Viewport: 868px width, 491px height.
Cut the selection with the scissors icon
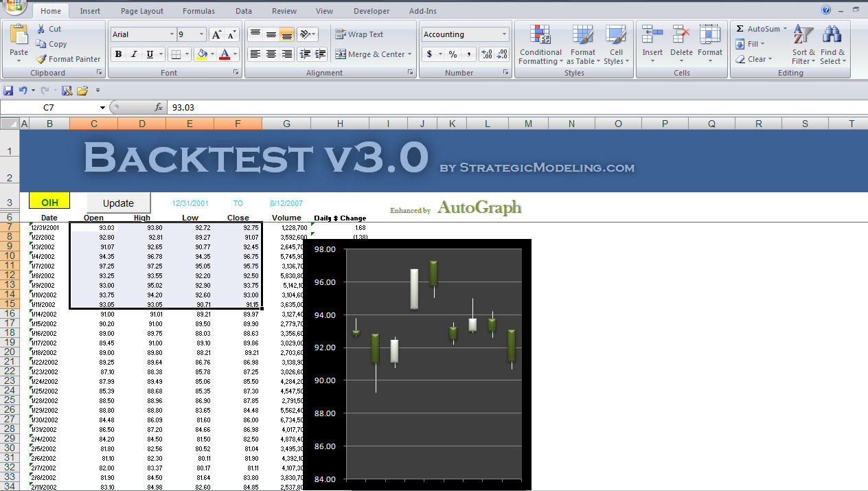point(41,29)
